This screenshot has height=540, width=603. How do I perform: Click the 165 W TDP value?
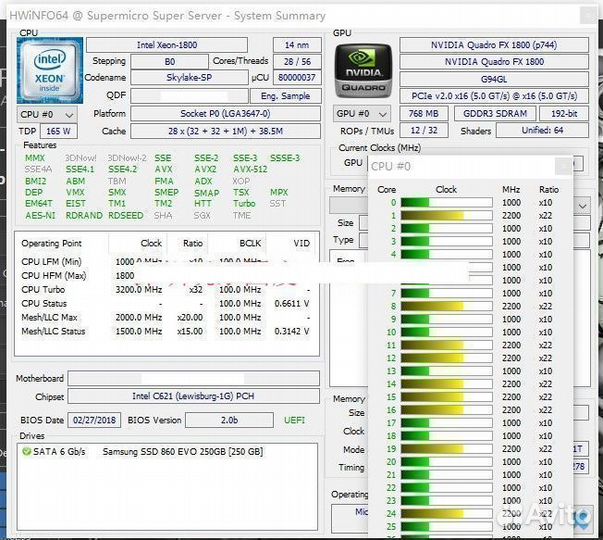click(58, 131)
